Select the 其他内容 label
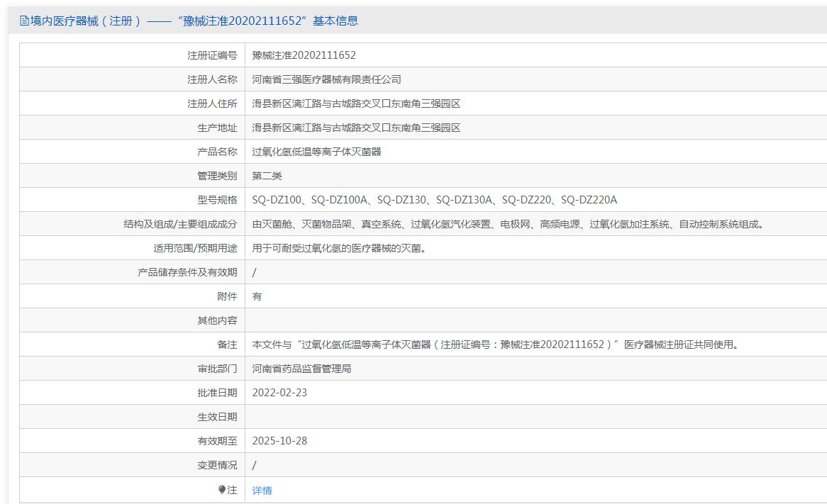 pos(217,320)
